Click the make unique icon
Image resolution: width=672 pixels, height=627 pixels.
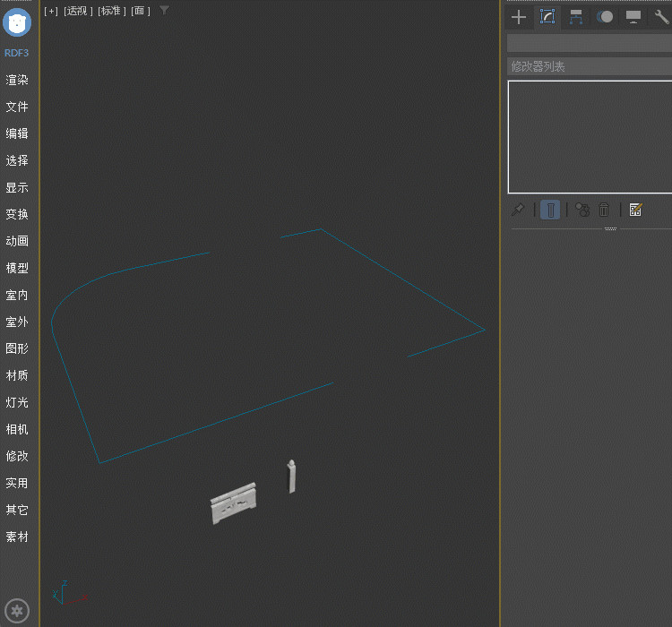(x=582, y=210)
